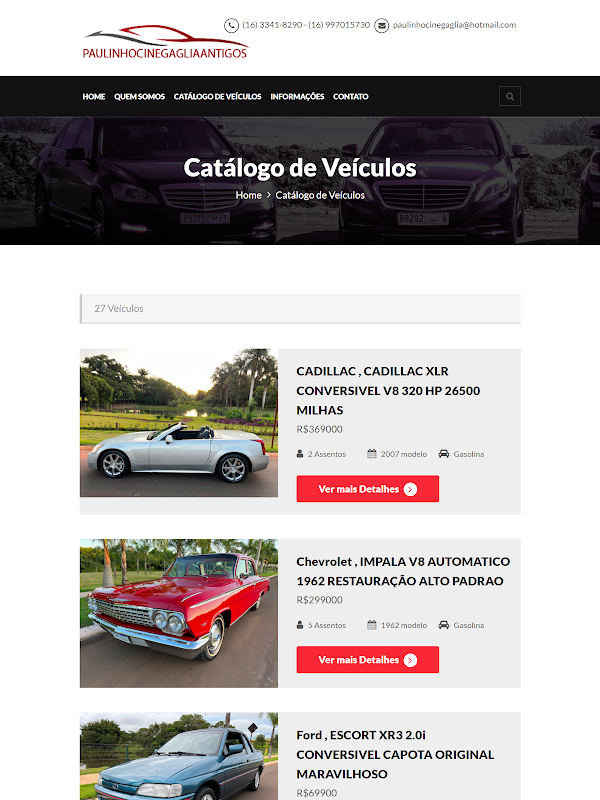Open the INFORMAÇÕES menu item

point(297,96)
